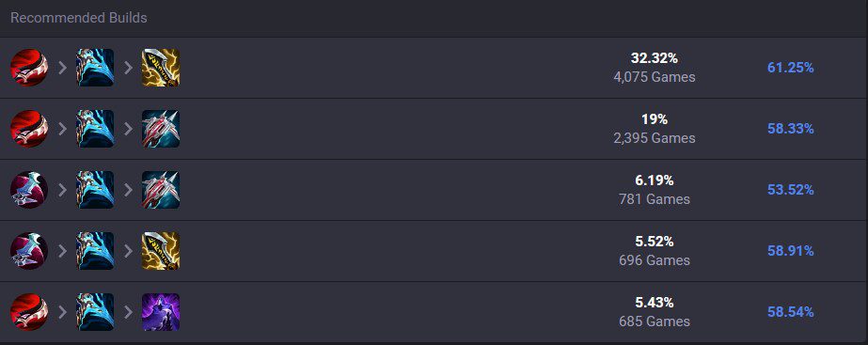The height and width of the screenshot is (345, 868).
Task: Click the first arrow chevron in top build row
Action: (63, 68)
